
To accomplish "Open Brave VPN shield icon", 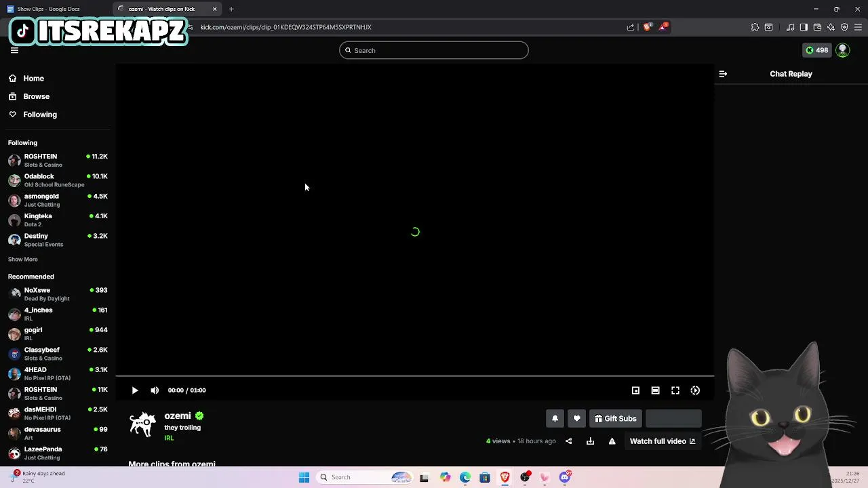I will (x=844, y=27).
